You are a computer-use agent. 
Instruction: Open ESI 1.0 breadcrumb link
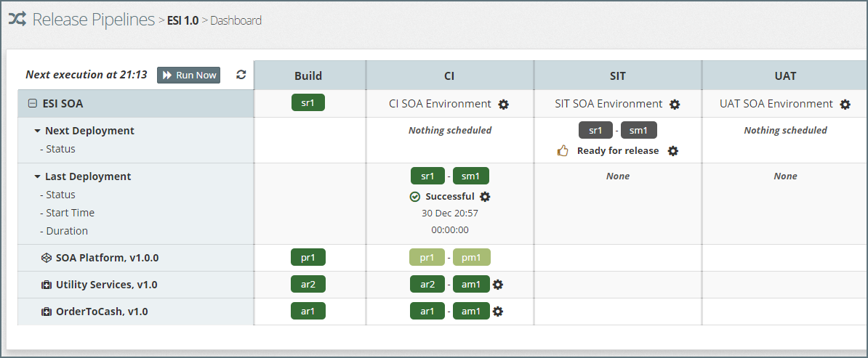tap(182, 20)
